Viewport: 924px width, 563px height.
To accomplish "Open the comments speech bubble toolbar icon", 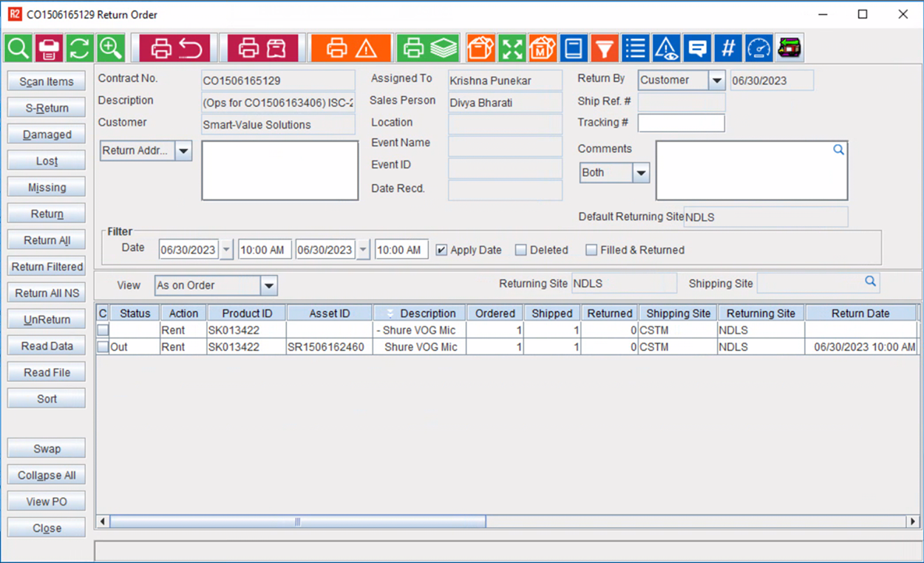I will pyautogui.click(x=696, y=47).
